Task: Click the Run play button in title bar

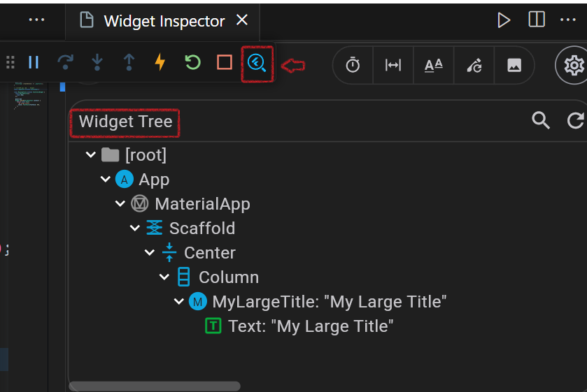Action: click(x=504, y=20)
